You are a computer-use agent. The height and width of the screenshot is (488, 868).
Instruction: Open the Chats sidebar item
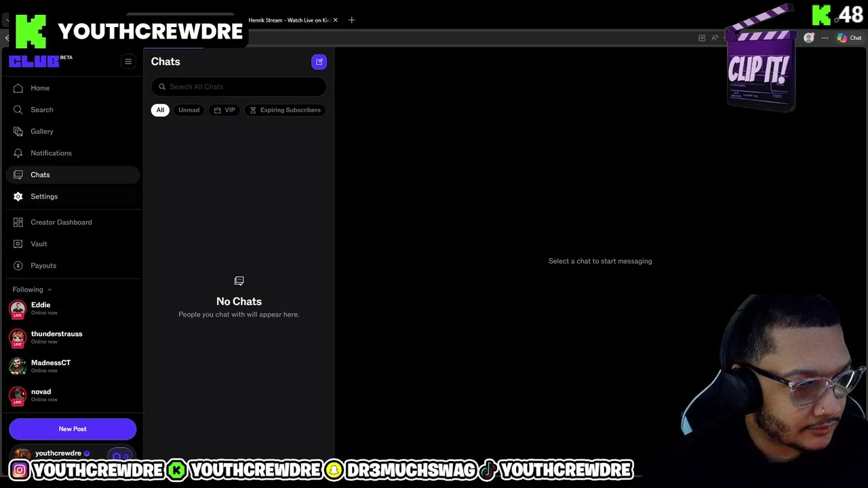click(73, 175)
